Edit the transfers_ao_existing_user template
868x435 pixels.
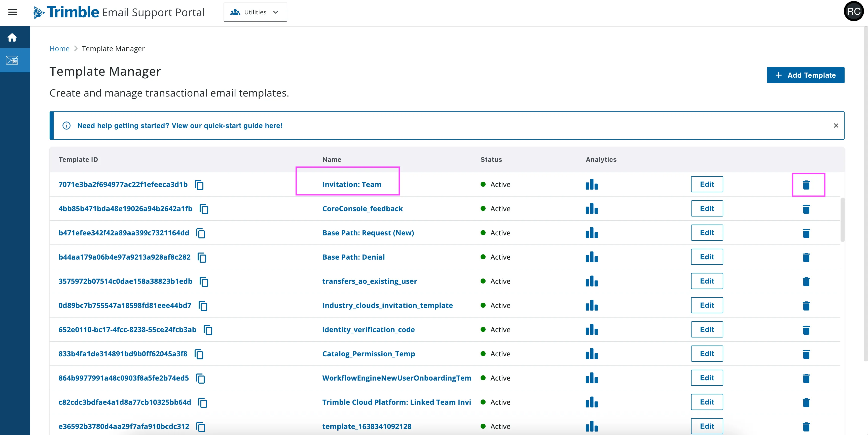(707, 281)
